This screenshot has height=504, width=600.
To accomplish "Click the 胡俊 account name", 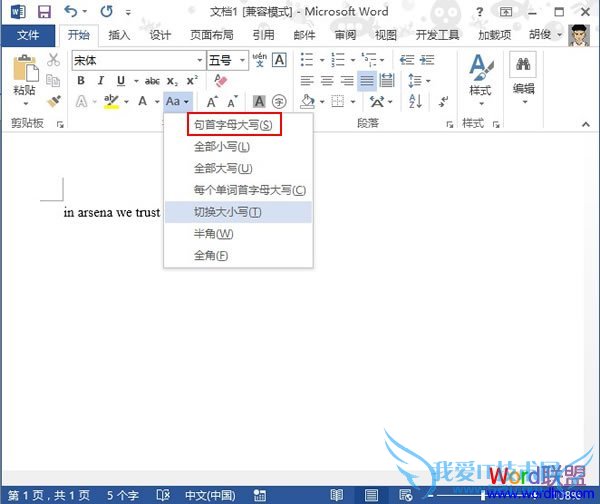I will (540, 35).
